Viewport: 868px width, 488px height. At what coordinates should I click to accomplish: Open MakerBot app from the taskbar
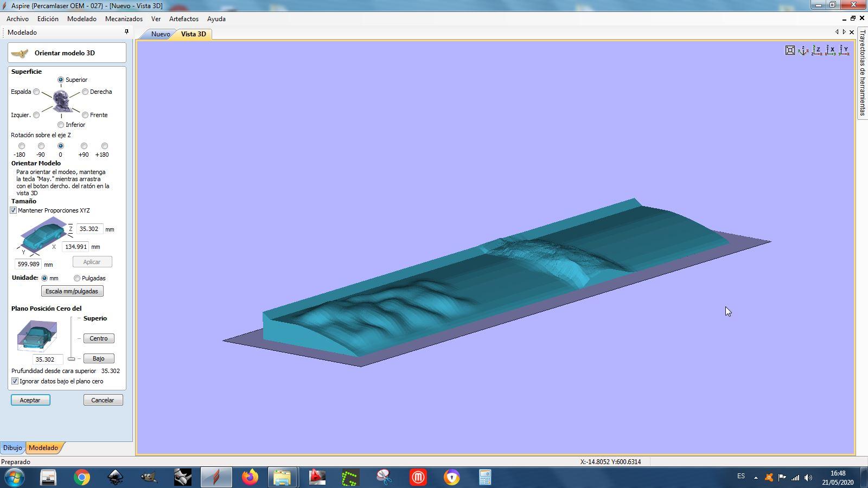click(418, 478)
